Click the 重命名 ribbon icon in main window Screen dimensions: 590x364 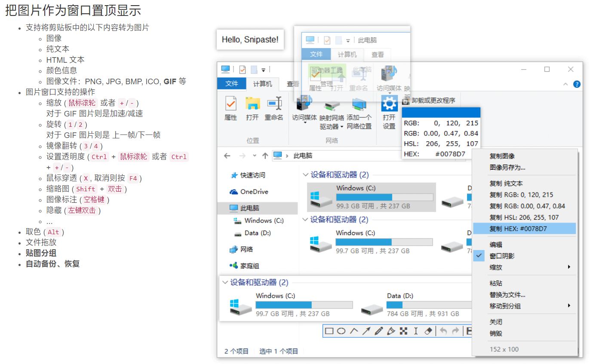click(274, 109)
